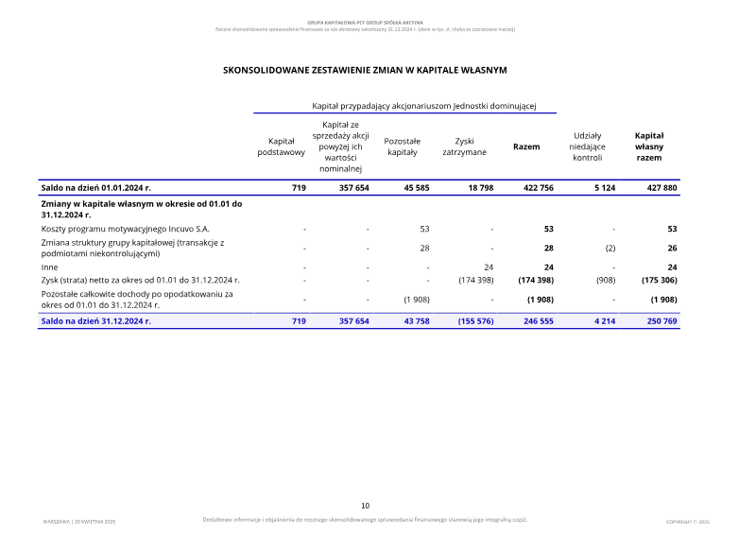Select the 'Kapitał podstawowy' column header

coord(281,146)
